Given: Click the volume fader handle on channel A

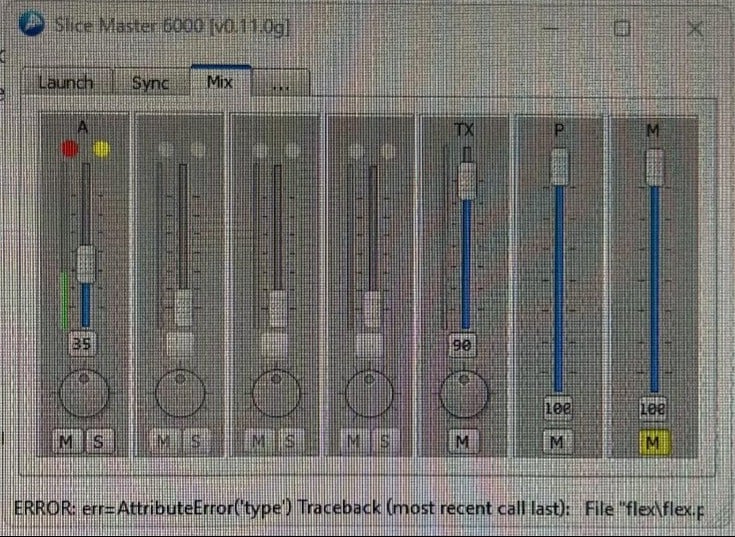Looking at the screenshot, I should 85,264.
